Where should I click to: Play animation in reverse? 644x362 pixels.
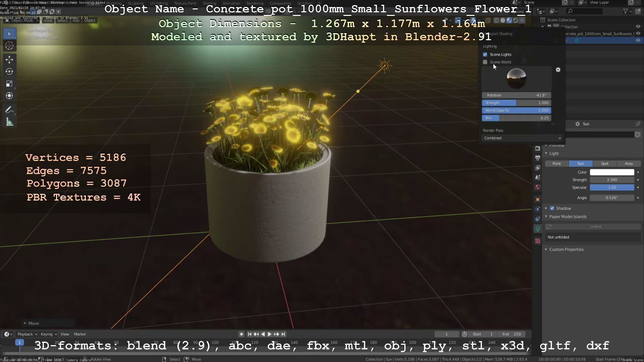(x=263, y=334)
